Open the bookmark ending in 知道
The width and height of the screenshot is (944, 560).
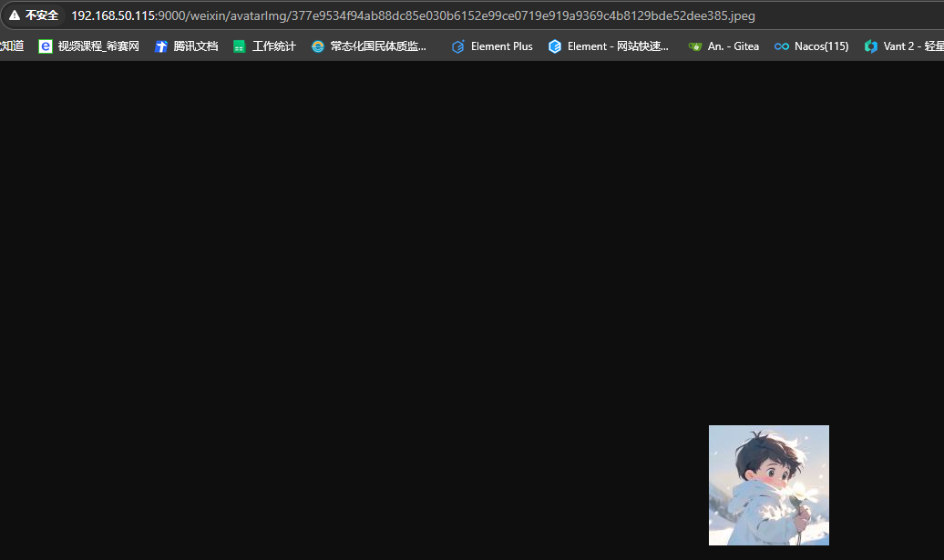[x=12, y=46]
